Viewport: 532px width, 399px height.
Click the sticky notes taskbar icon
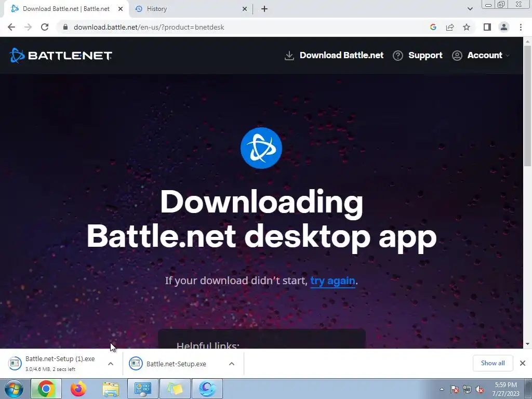pos(175,389)
